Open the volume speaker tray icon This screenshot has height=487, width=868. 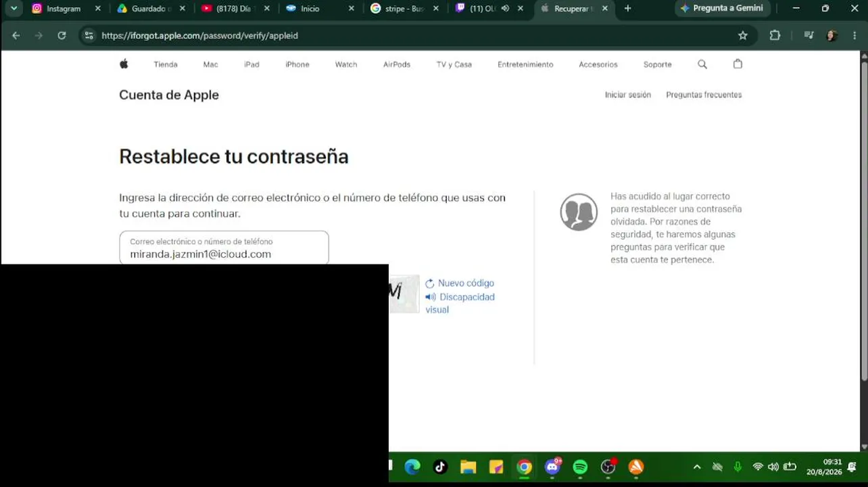(x=773, y=467)
